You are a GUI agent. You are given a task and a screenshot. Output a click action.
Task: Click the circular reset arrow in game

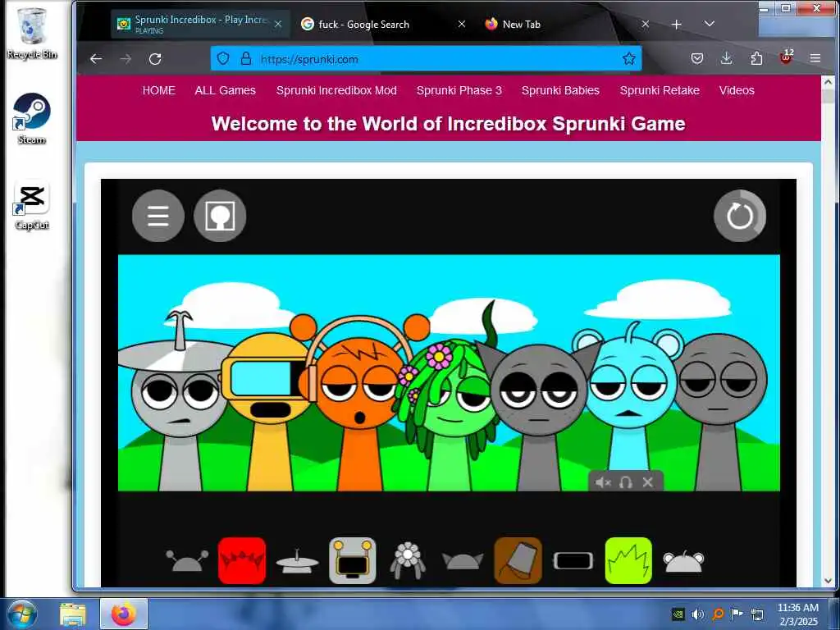click(x=740, y=216)
